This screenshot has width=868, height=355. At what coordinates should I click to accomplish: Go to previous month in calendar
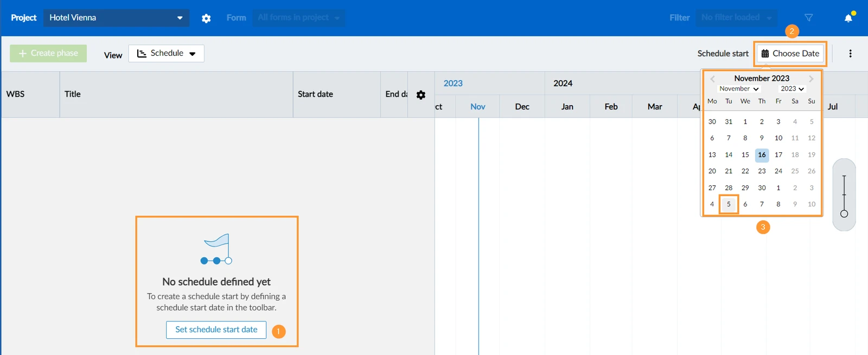[x=712, y=79]
